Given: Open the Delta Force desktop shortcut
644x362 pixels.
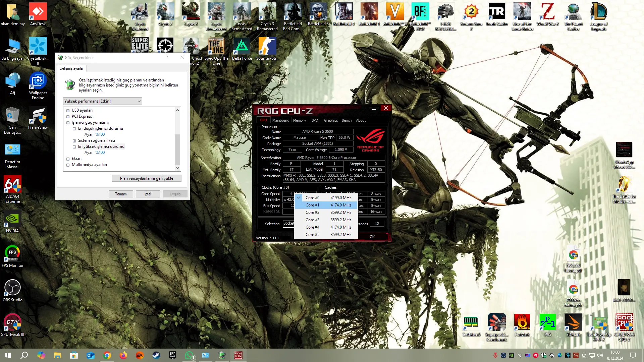Looking at the screenshot, I should tap(242, 49).
